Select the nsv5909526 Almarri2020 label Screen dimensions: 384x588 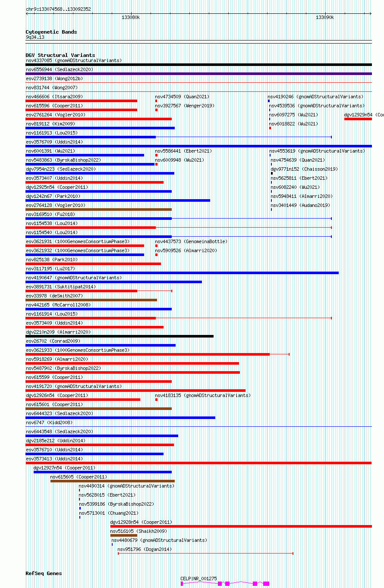[186, 250]
